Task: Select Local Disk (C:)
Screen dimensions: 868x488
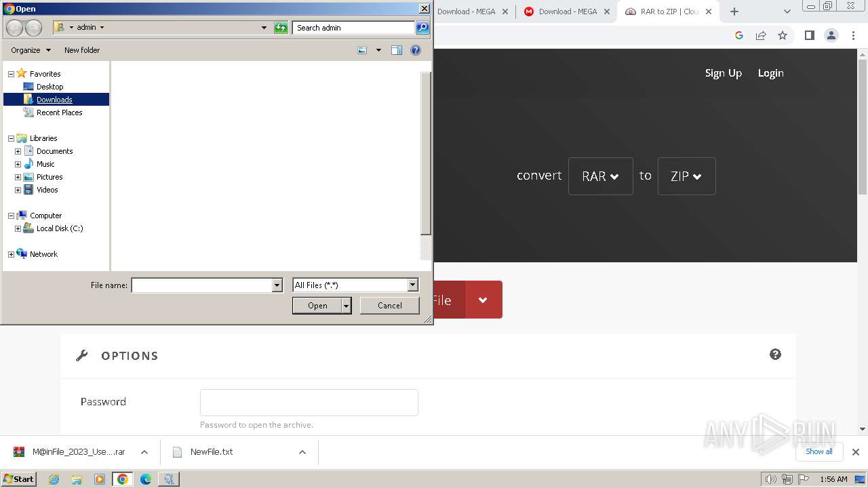Action: click(60, 228)
